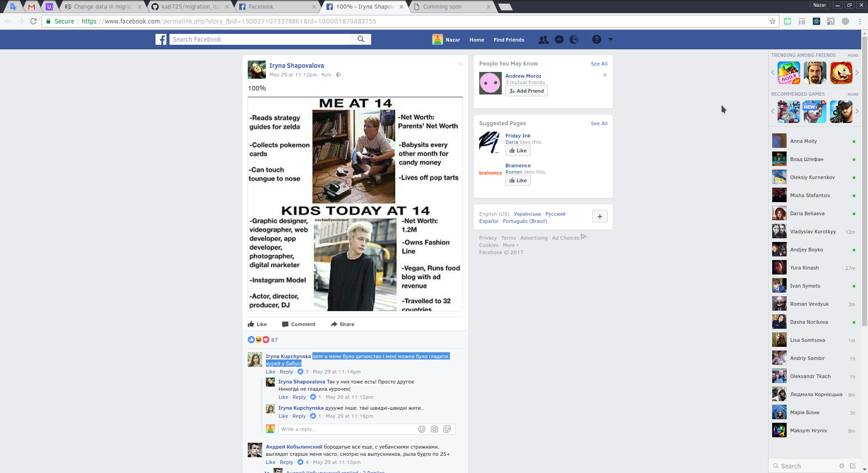Open the Nazar user button in title bar
Screen dimensions: 868x473
(819, 5)
